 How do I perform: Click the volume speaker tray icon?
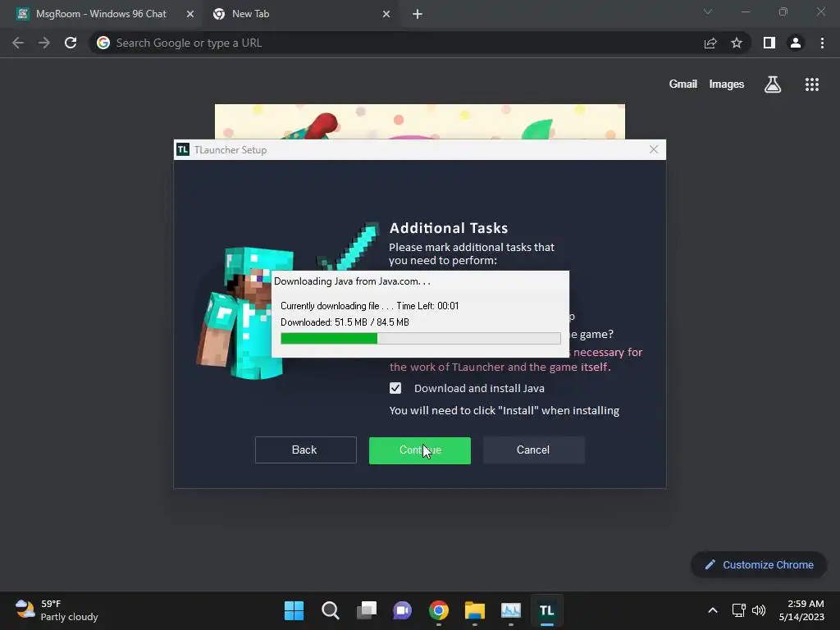759,610
